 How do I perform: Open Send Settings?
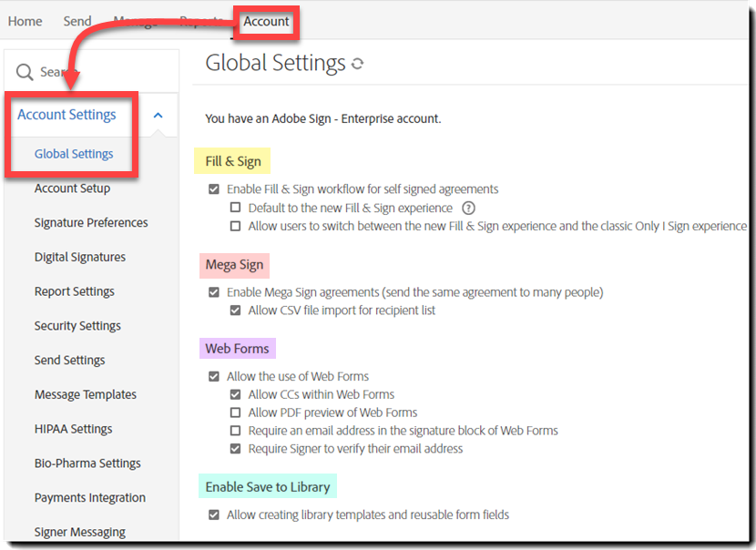(x=69, y=360)
